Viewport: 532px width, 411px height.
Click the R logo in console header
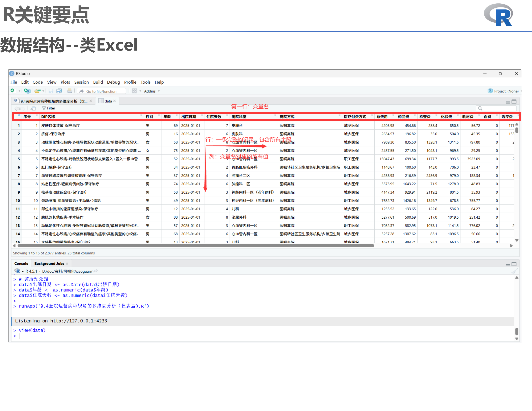(x=17, y=271)
